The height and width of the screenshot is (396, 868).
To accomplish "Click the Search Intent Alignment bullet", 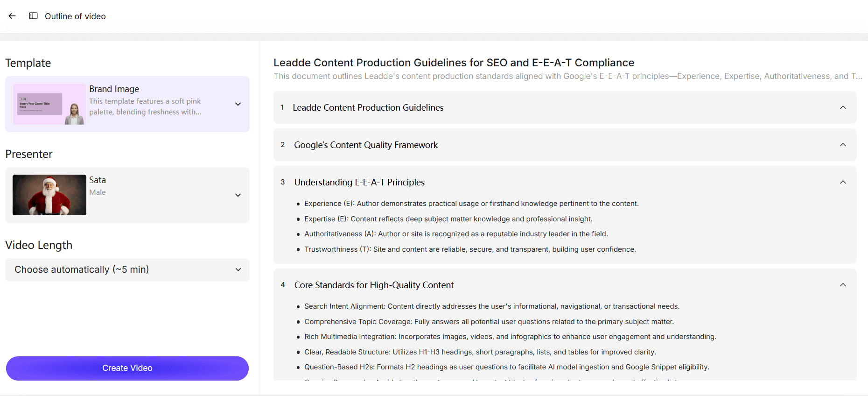I will [492, 306].
